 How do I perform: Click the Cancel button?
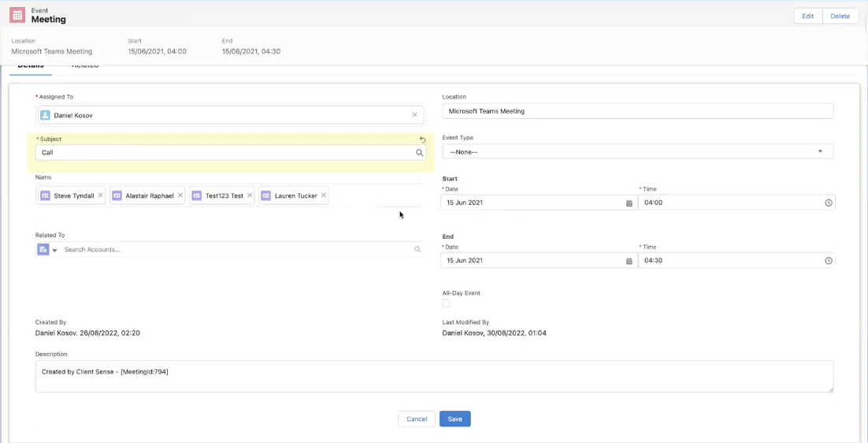point(417,419)
